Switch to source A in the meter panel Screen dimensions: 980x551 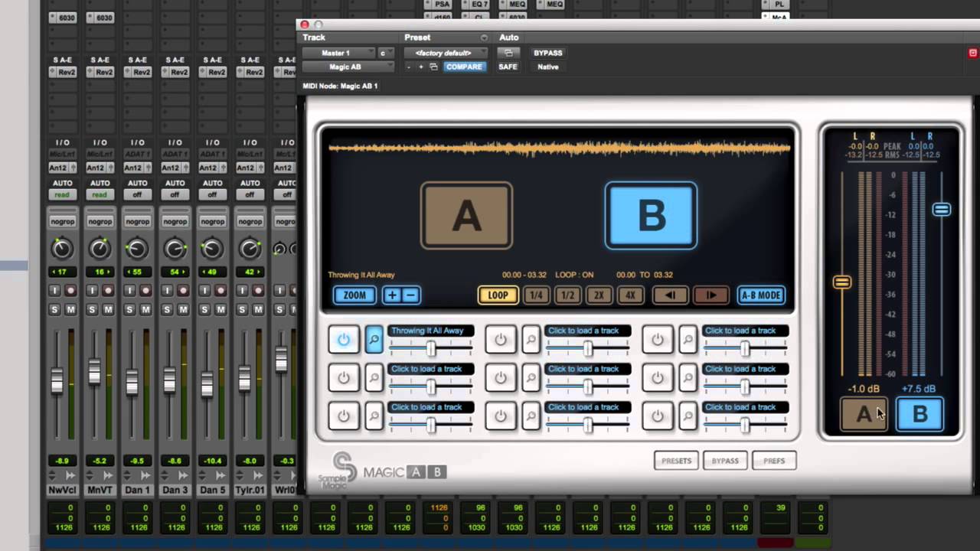(x=864, y=414)
